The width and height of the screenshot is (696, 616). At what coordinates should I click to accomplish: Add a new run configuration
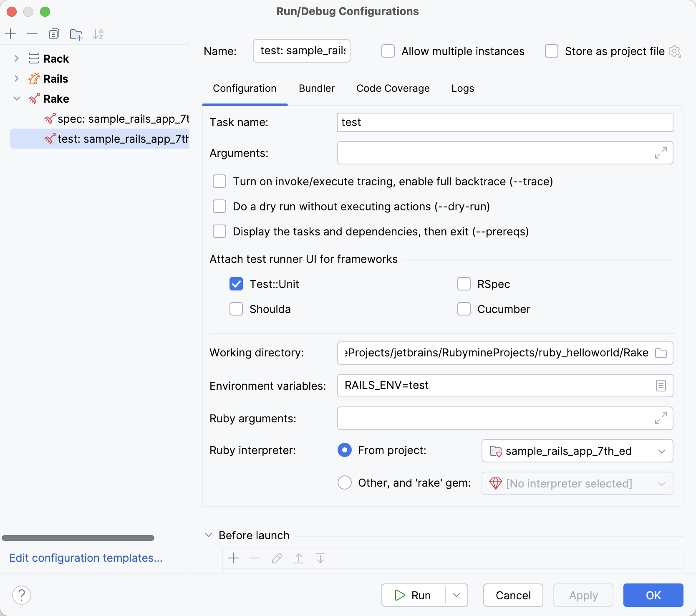point(10,34)
